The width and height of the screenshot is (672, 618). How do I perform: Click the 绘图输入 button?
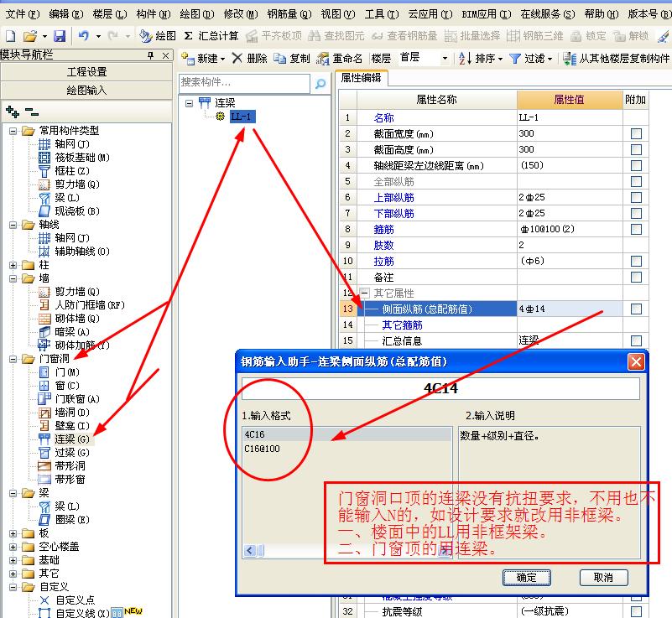[x=86, y=91]
